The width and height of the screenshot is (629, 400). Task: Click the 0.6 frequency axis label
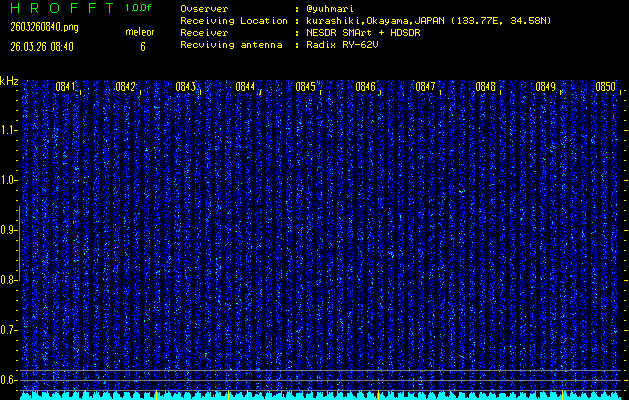pos(9,379)
